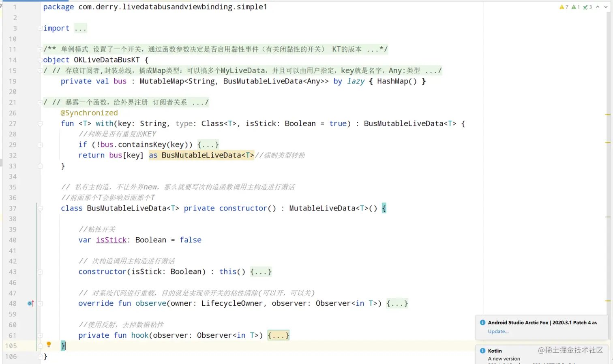Expand the folded comment on line 21
Screen dimensions: 613x364
40,102
